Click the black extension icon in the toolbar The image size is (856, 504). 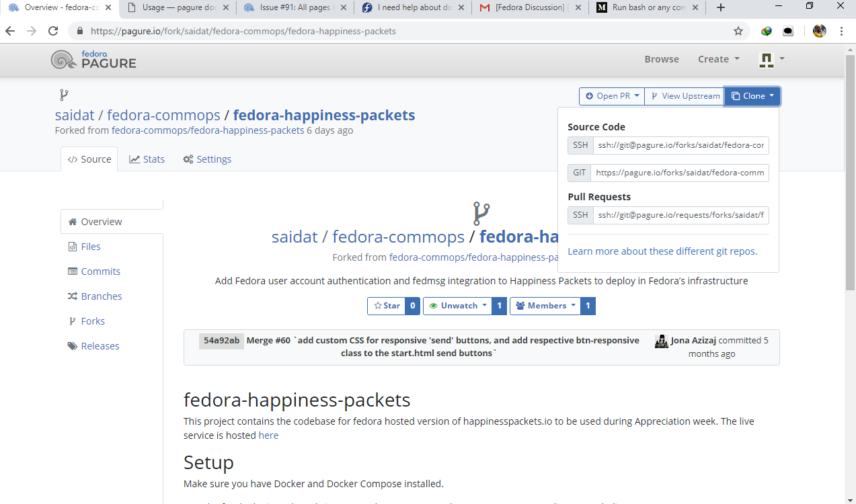tap(788, 31)
